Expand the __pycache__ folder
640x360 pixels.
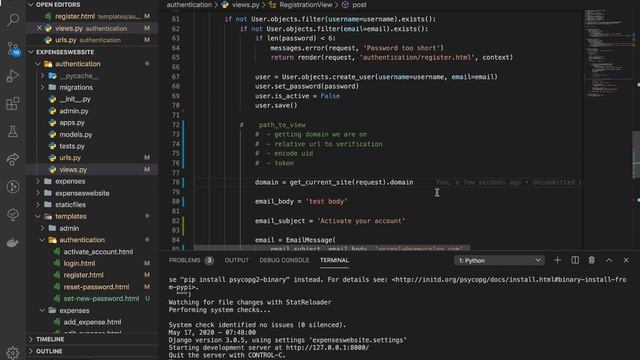(x=42, y=76)
